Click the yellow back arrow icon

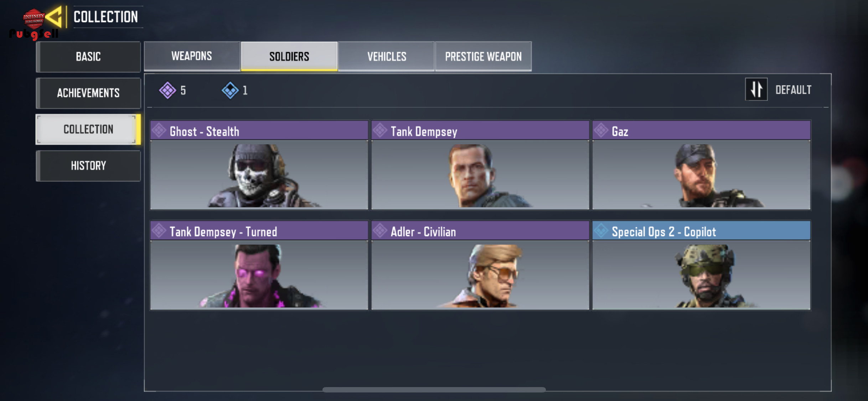(55, 17)
